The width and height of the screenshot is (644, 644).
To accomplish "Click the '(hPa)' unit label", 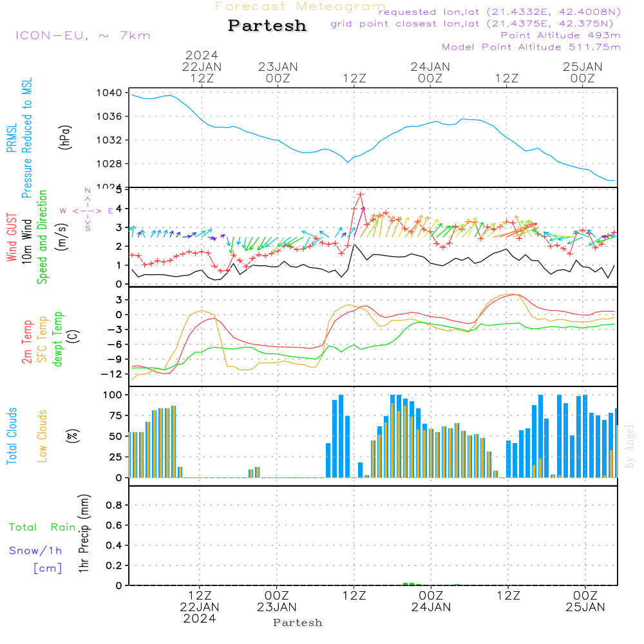I will [x=65, y=137].
